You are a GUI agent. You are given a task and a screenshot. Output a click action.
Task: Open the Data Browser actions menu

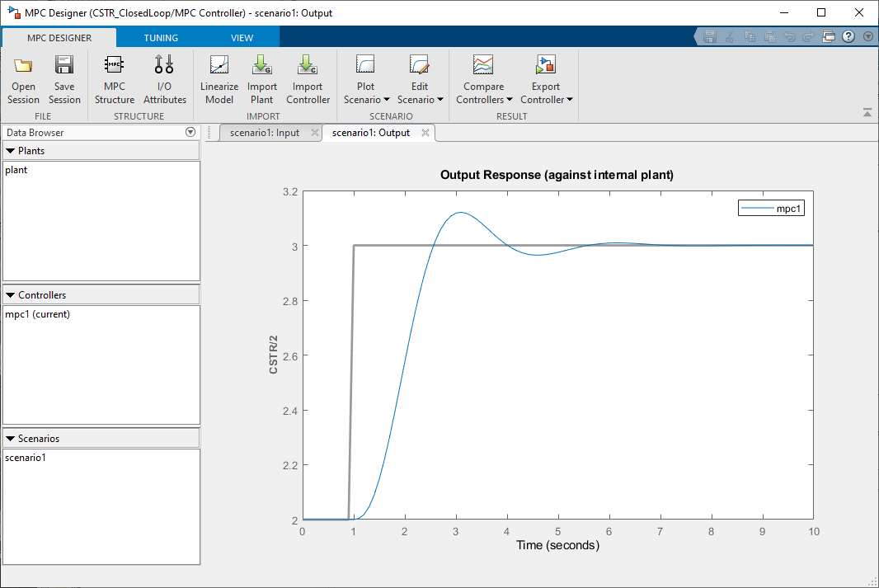point(190,132)
